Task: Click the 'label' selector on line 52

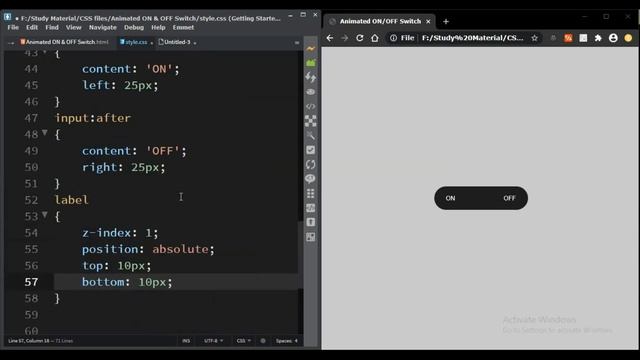Action: (71, 200)
